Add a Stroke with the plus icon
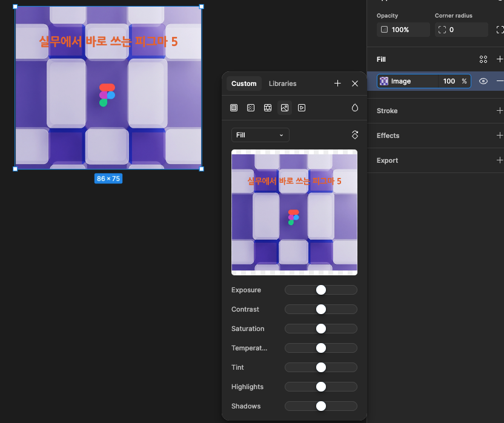Screen dimensions: 504x423 coord(500,111)
